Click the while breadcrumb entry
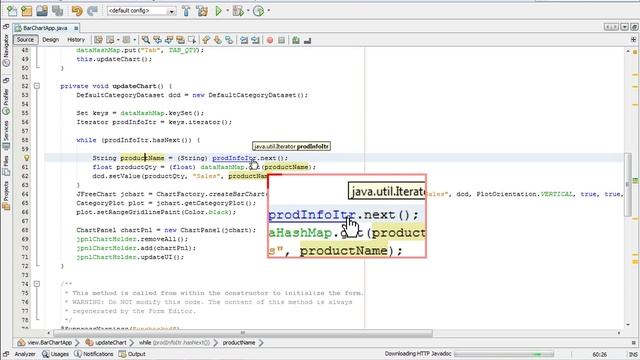 click(x=174, y=342)
